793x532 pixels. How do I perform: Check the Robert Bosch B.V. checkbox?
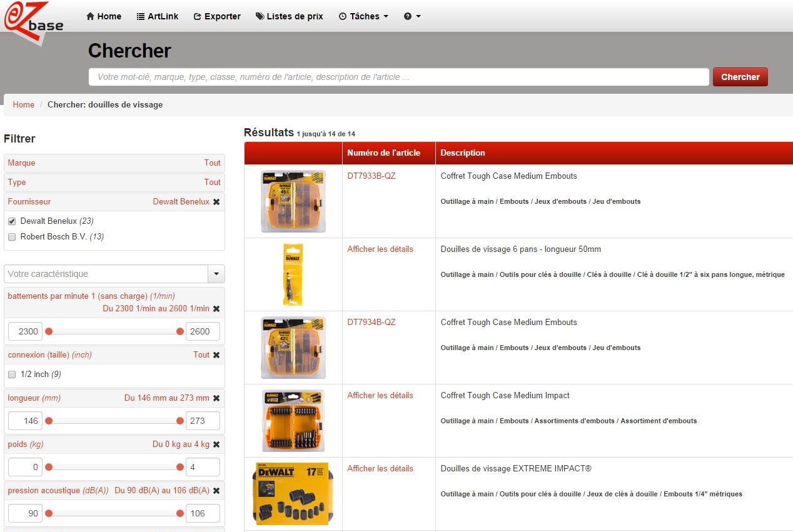12,237
